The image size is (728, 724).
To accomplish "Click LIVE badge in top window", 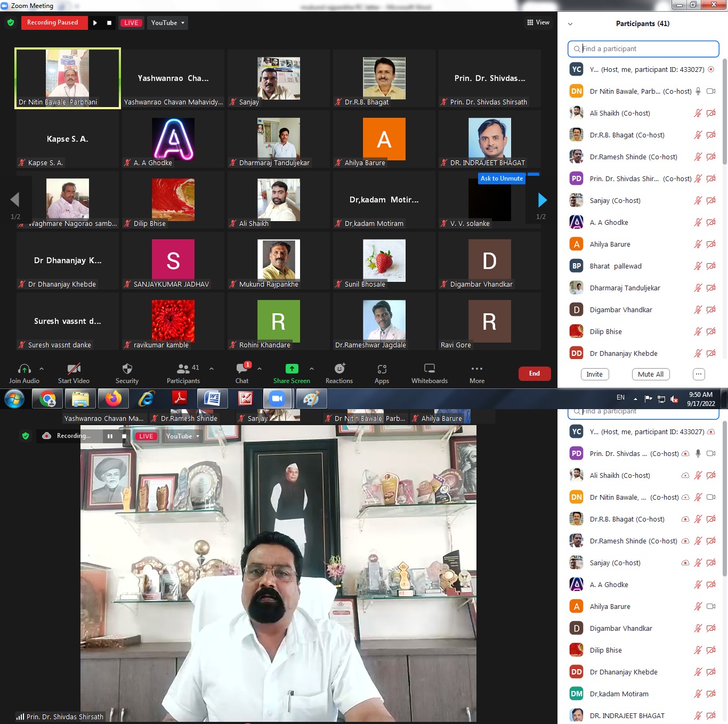I will click(131, 23).
